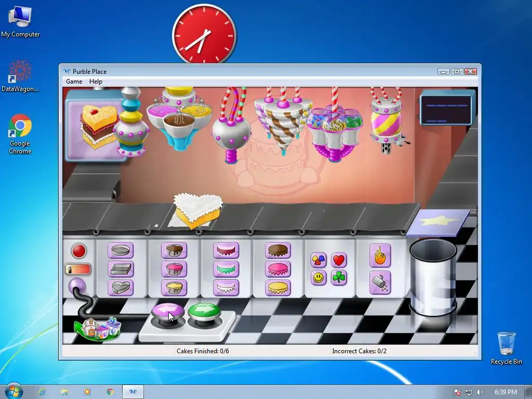The width and height of the screenshot is (532, 399).
Task: Click the star delivery box
Action: point(438,223)
